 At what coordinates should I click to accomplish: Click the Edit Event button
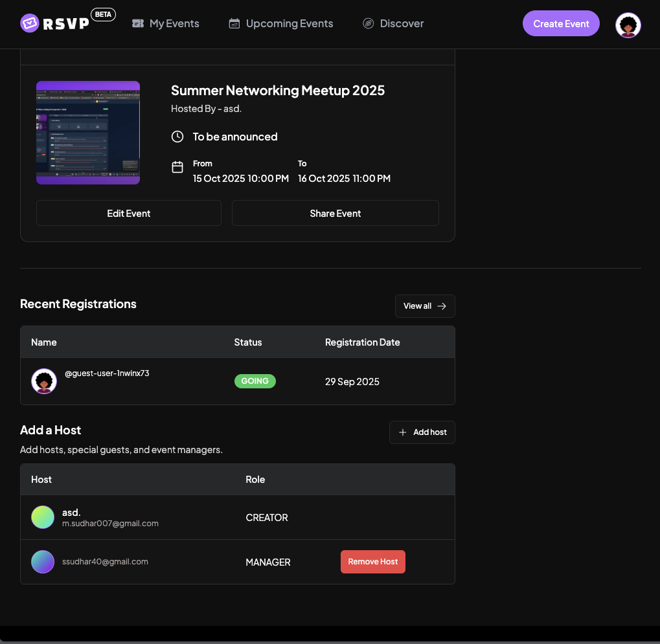pos(128,212)
